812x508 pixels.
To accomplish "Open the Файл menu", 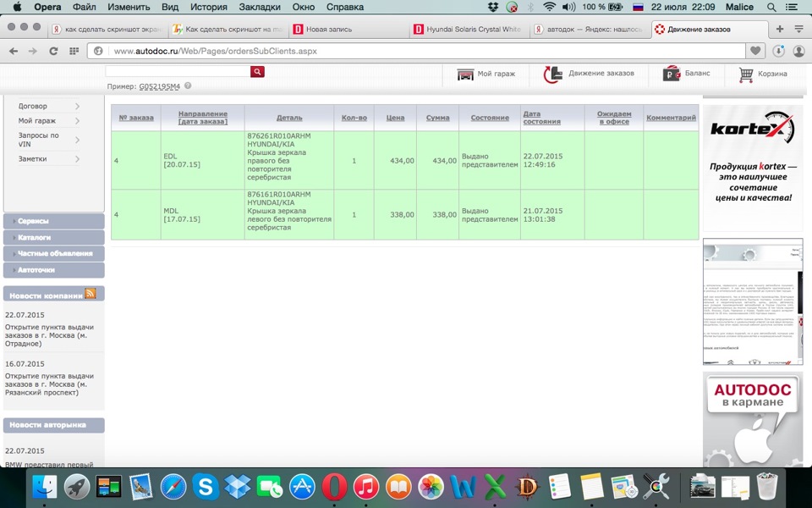I will tap(85, 8).
